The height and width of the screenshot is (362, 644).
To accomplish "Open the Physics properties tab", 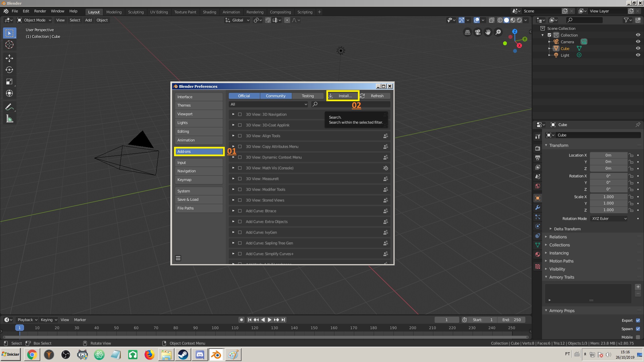I will pos(538,226).
